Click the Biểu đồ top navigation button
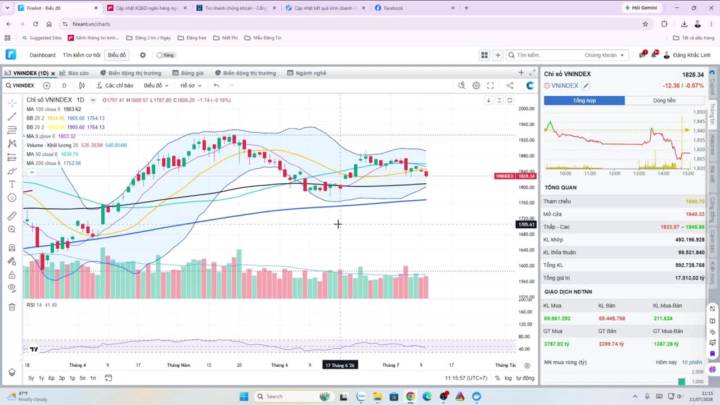 (117, 55)
